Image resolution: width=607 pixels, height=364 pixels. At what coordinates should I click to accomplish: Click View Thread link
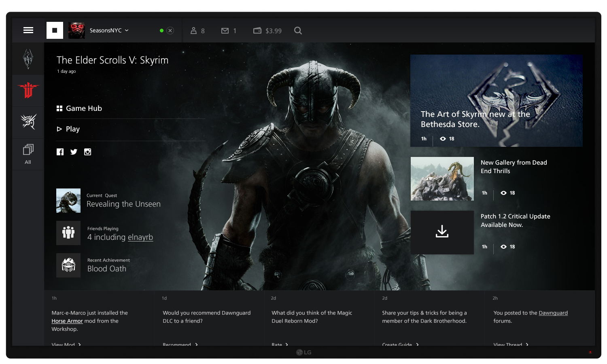511,345
